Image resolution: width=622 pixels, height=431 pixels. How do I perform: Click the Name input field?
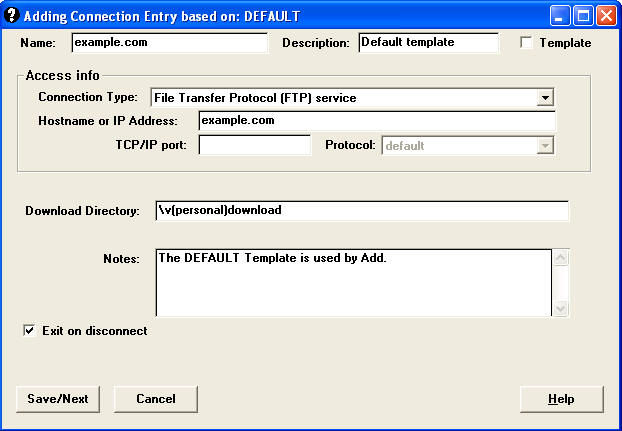(169, 43)
